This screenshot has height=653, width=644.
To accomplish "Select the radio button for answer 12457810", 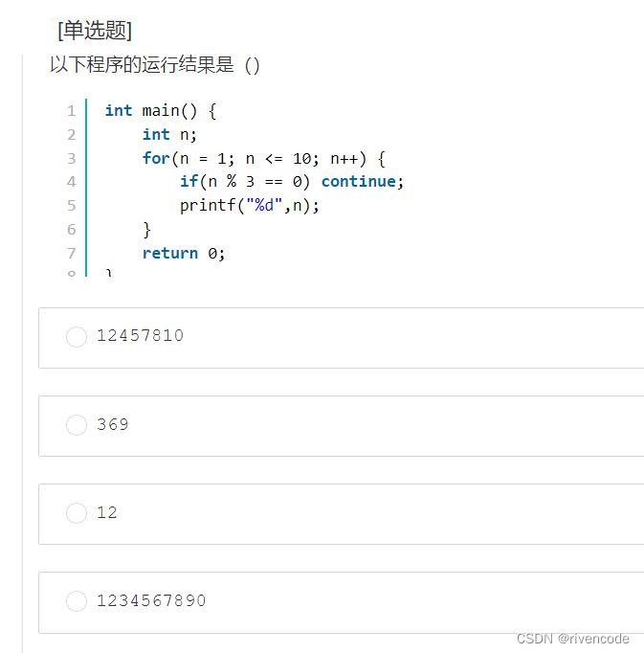I will point(77,336).
